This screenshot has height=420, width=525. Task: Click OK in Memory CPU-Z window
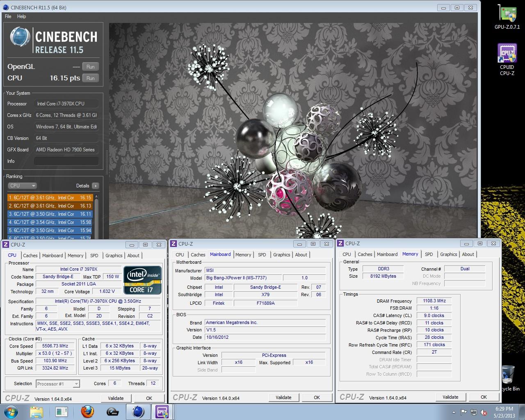484,397
